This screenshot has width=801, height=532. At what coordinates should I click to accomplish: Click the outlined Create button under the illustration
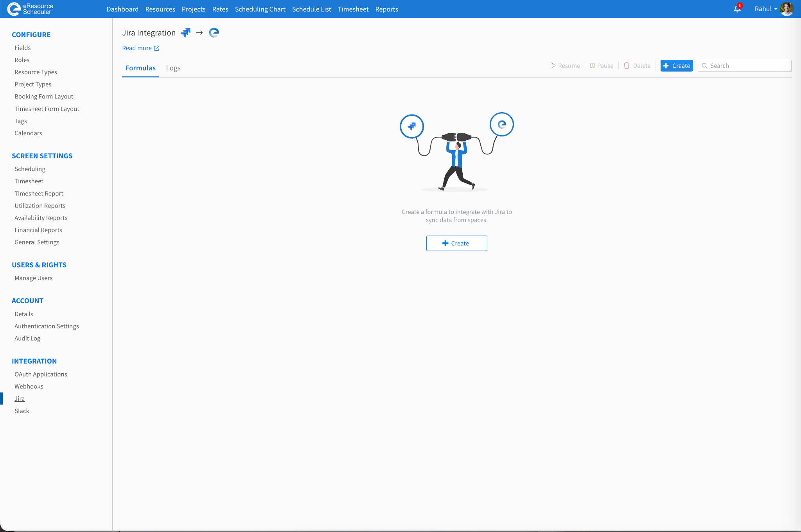[x=457, y=243]
